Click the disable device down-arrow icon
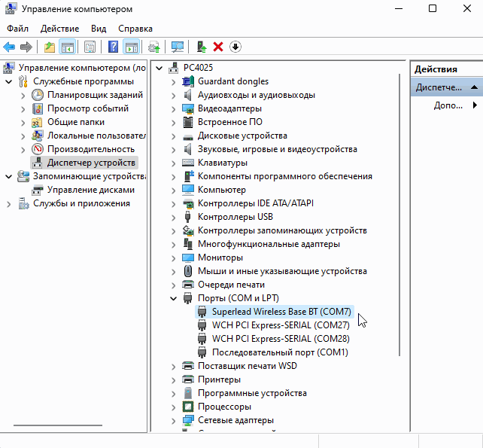 point(235,47)
